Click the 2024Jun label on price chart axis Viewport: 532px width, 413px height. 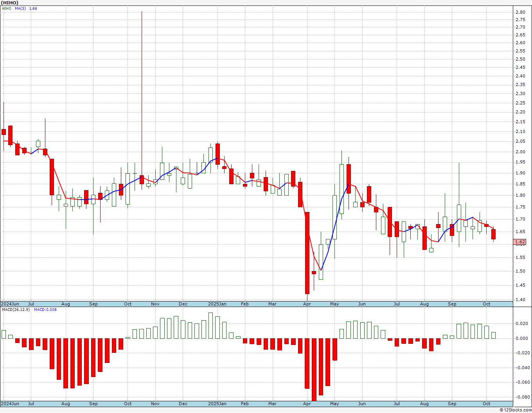click(10, 304)
